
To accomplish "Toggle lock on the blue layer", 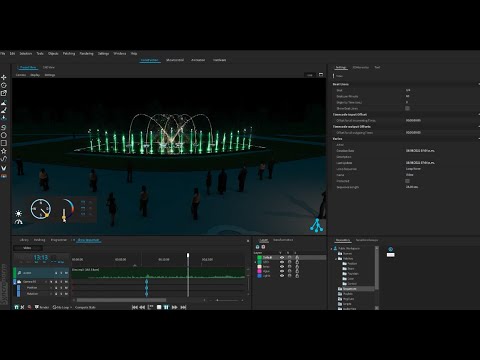I will [x=297, y=276].
